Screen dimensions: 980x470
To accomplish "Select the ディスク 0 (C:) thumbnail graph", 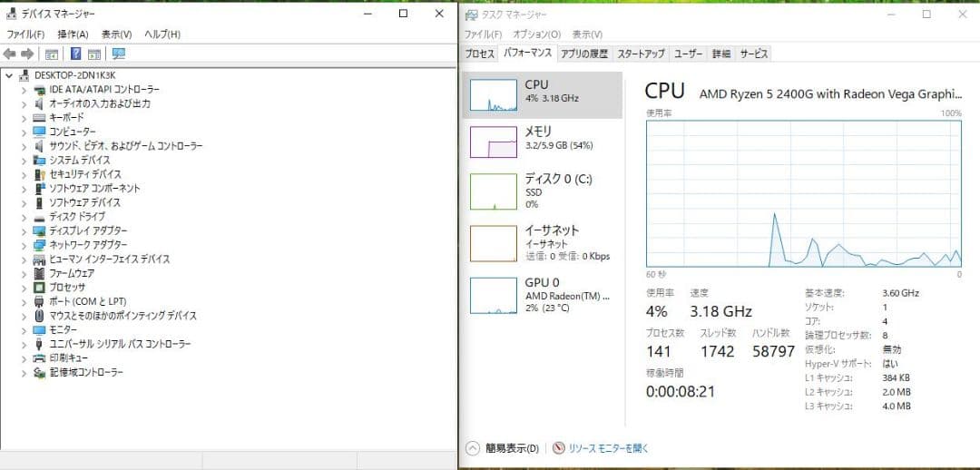I will 494,191.
